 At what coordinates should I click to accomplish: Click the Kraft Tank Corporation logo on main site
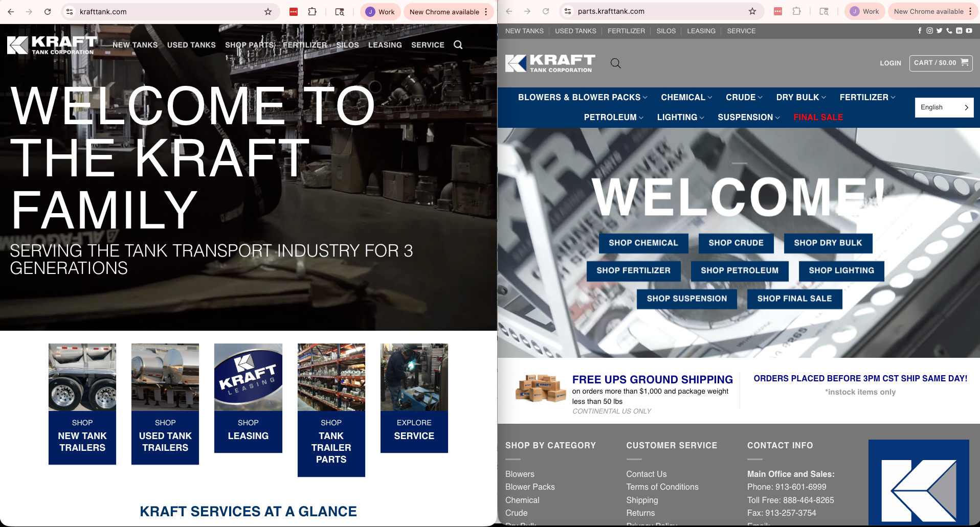coord(52,45)
